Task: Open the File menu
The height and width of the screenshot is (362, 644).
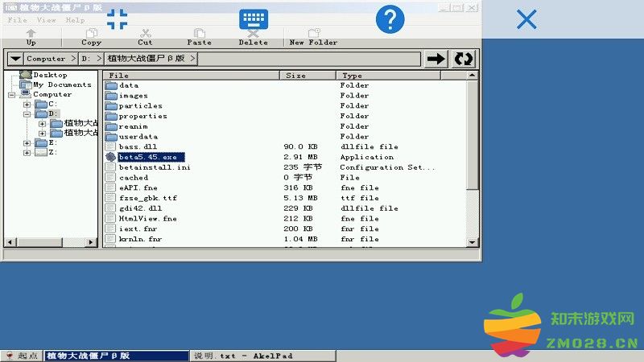Action: (x=17, y=20)
